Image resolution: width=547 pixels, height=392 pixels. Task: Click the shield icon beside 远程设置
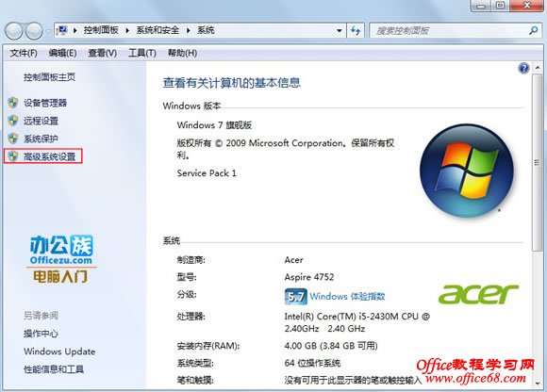pos(13,121)
